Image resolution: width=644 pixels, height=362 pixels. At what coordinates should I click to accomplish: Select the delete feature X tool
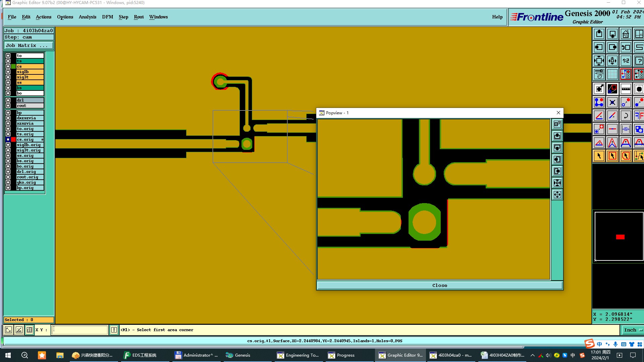(612, 102)
